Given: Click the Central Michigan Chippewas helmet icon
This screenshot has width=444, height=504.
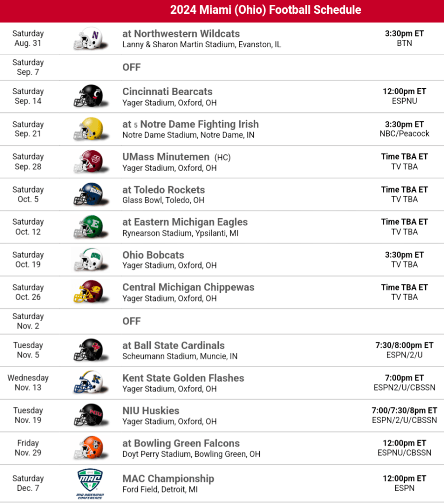Looking at the screenshot, I should [x=88, y=292].
